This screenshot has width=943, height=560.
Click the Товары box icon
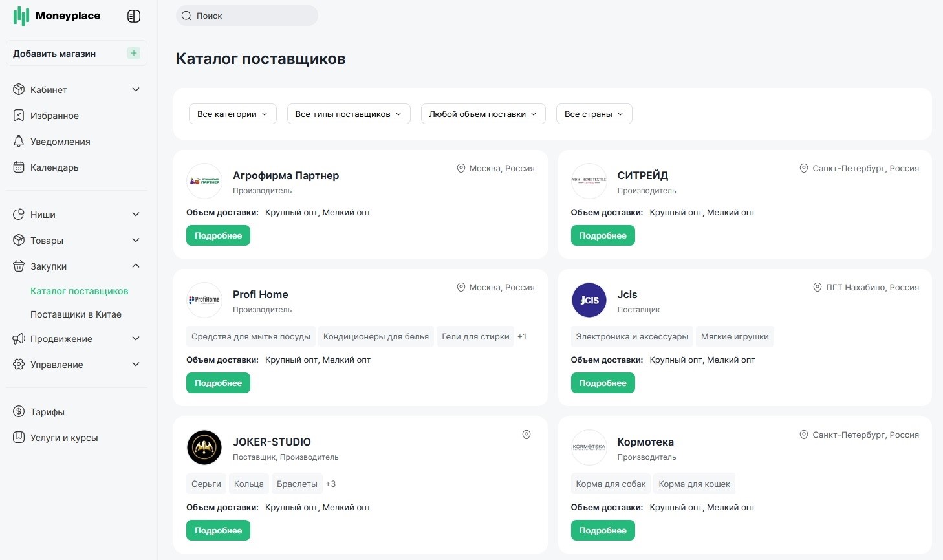(19, 240)
